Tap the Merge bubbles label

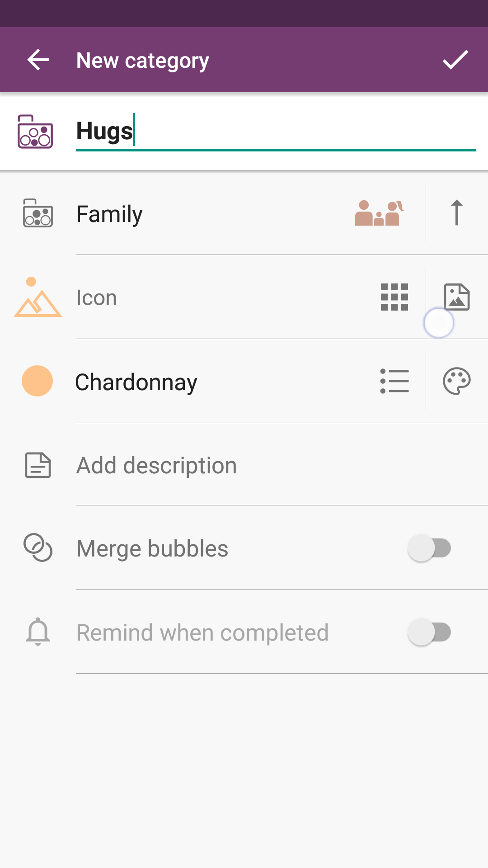152,549
